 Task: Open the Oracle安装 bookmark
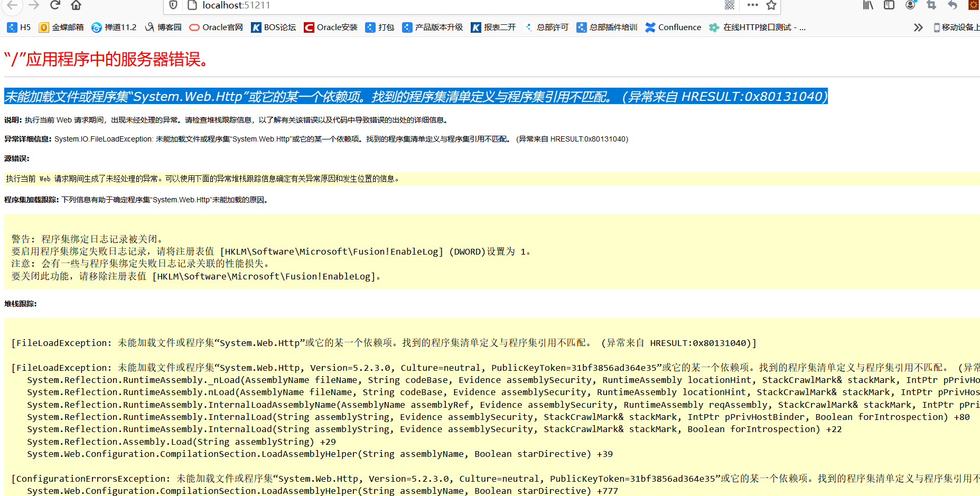click(x=331, y=27)
